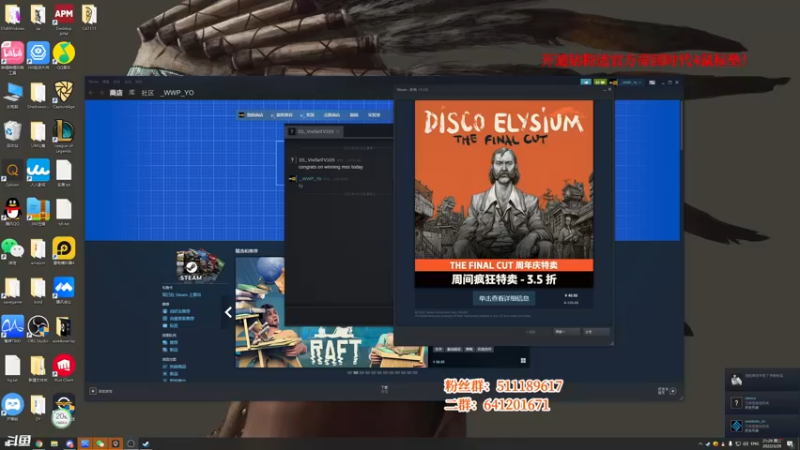Click the system clock in taskbar

point(771,444)
